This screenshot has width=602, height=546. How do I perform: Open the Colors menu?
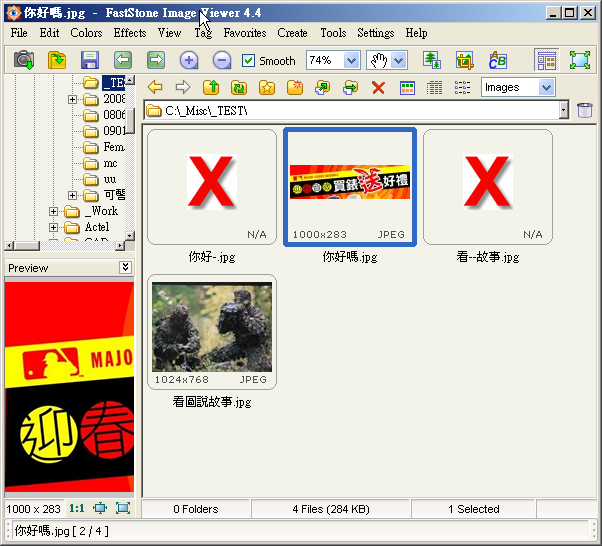86,33
